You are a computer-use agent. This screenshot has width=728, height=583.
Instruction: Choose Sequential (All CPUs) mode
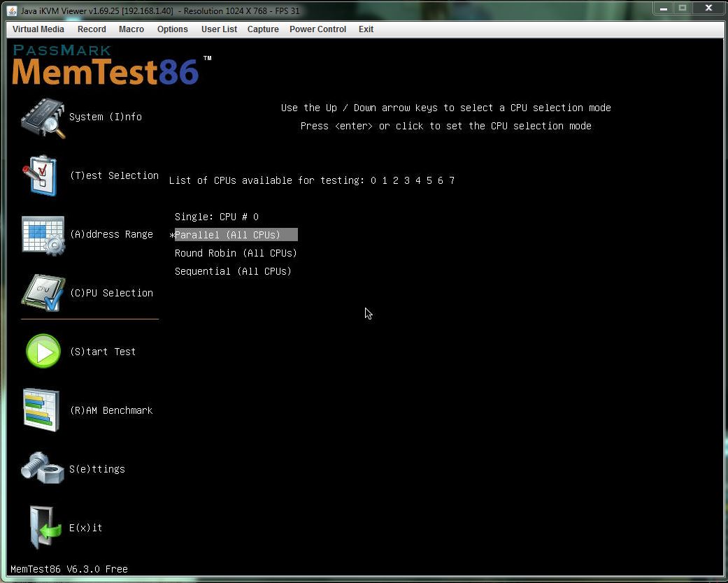point(233,271)
